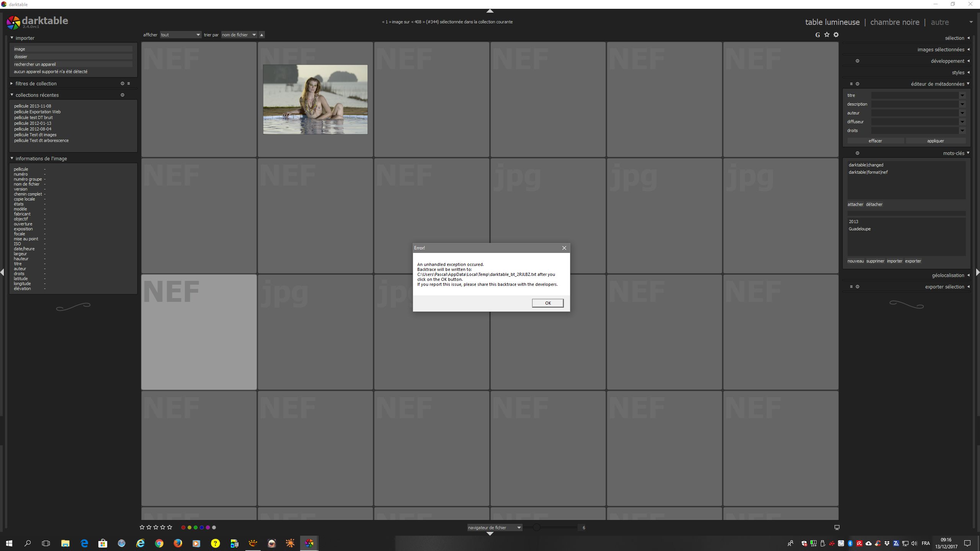This screenshot has width=980, height=551.
Task: Open the volume control in the tray
Action: click(914, 543)
